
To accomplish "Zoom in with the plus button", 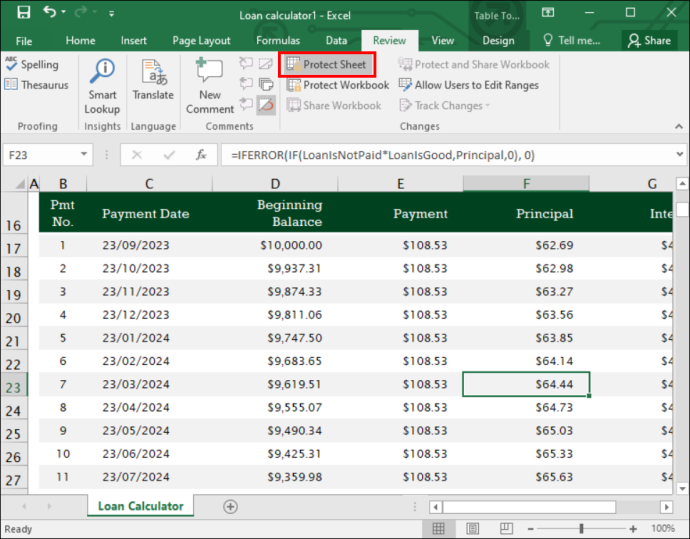I will pos(633,528).
